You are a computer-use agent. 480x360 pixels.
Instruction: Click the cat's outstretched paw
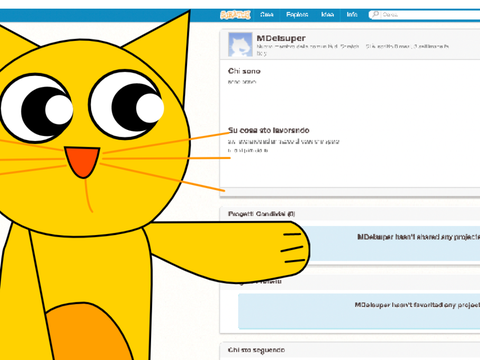pyautogui.click(x=290, y=248)
